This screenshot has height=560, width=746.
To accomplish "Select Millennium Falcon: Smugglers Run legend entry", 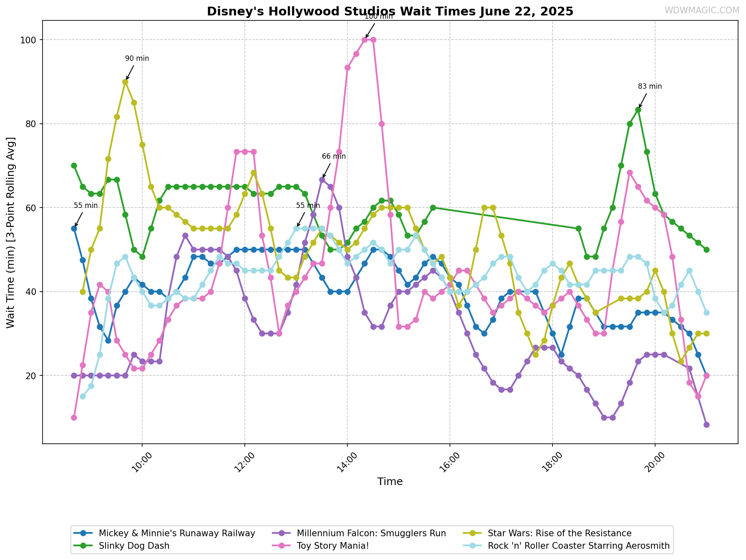I will tap(359, 533).
